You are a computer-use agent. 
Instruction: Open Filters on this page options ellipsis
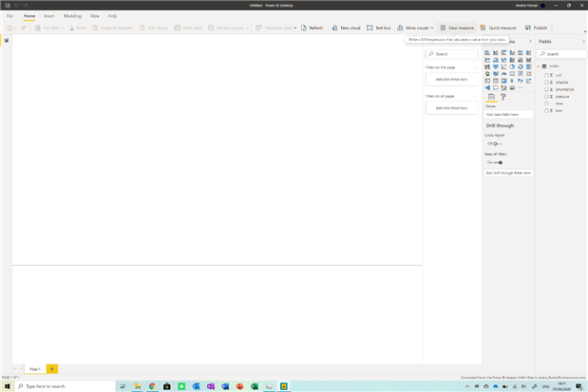475,67
